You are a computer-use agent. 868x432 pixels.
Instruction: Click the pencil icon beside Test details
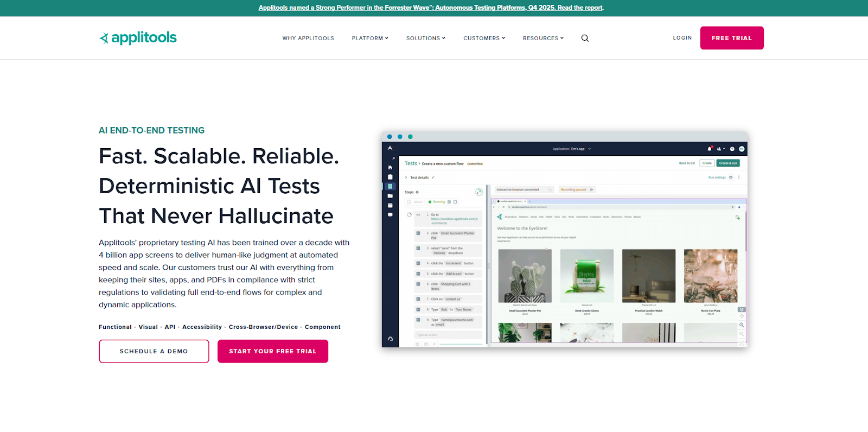click(x=433, y=177)
